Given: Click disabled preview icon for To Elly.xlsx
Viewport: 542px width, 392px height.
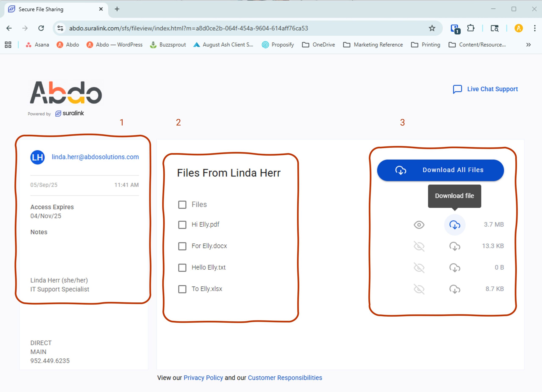Looking at the screenshot, I should (419, 289).
